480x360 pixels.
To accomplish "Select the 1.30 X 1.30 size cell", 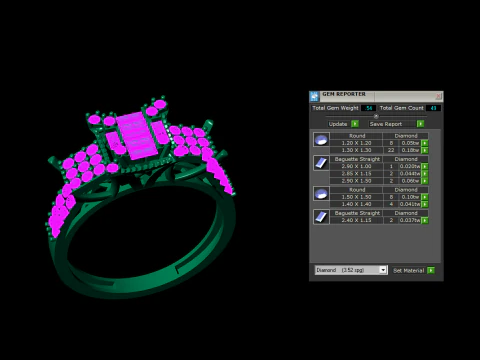I will (x=356, y=150).
